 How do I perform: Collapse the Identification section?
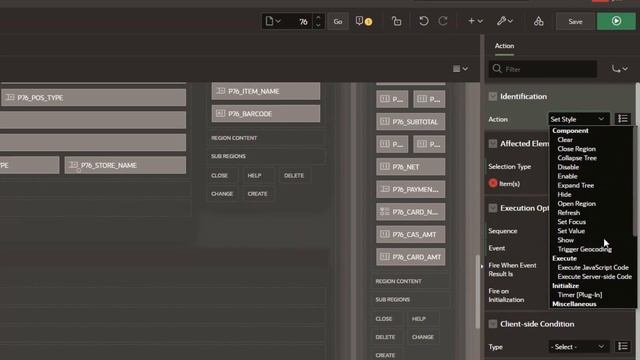pos(493,96)
